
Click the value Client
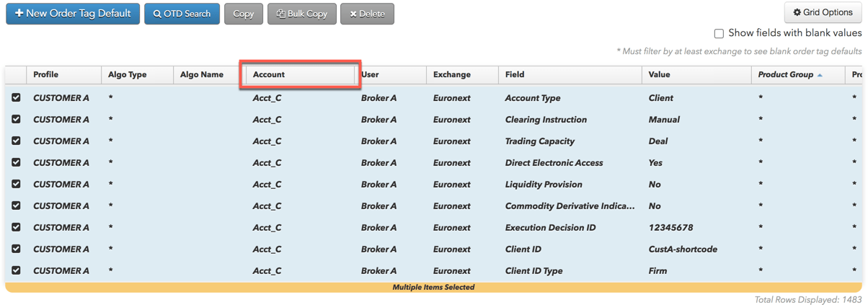tap(661, 97)
